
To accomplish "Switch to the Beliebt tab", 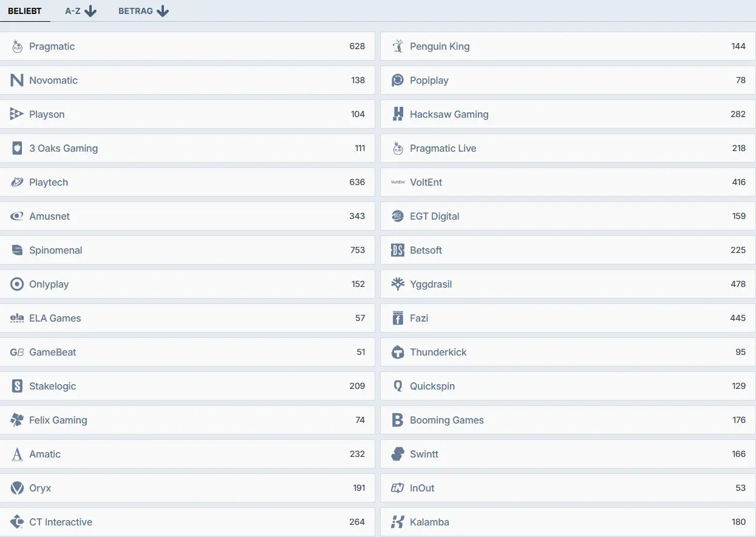I will click(x=25, y=11).
